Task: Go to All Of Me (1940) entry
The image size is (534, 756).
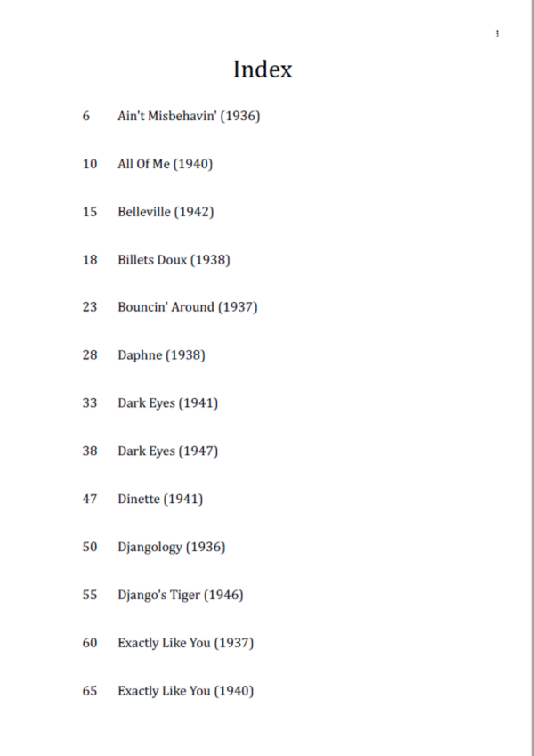Action: pyautogui.click(x=165, y=164)
